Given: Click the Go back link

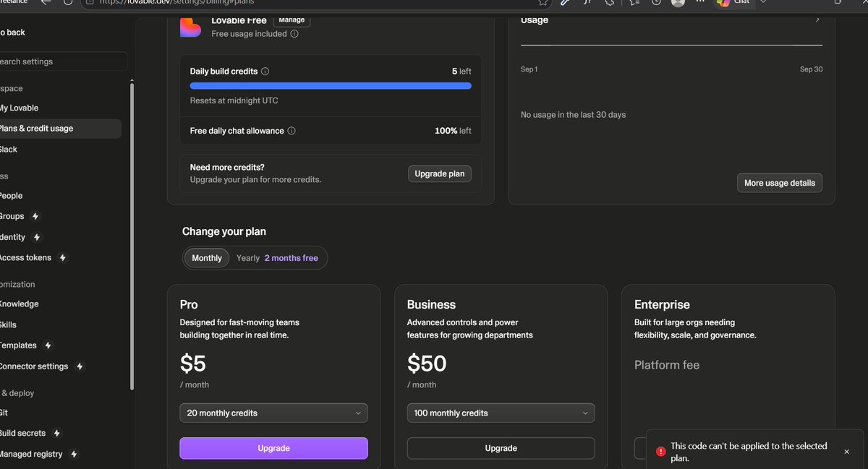Looking at the screenshot, I should 12,33.
